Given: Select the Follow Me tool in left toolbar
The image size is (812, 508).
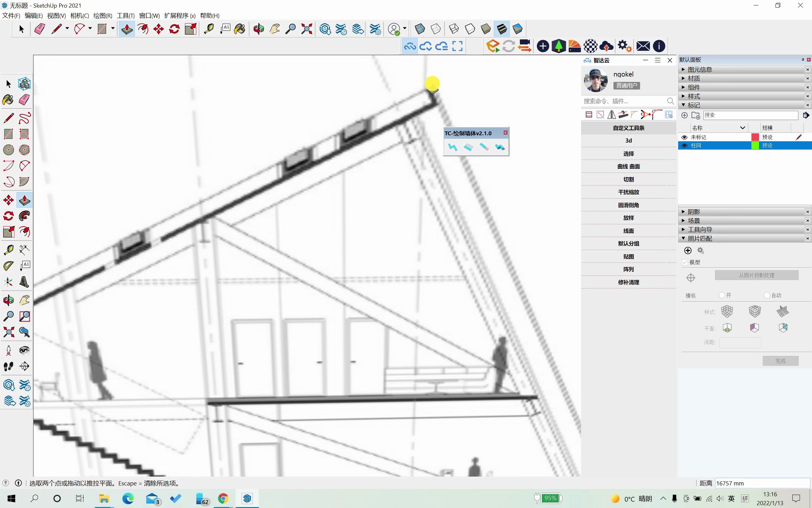Looking at the screenshot, I should (24, 216).
